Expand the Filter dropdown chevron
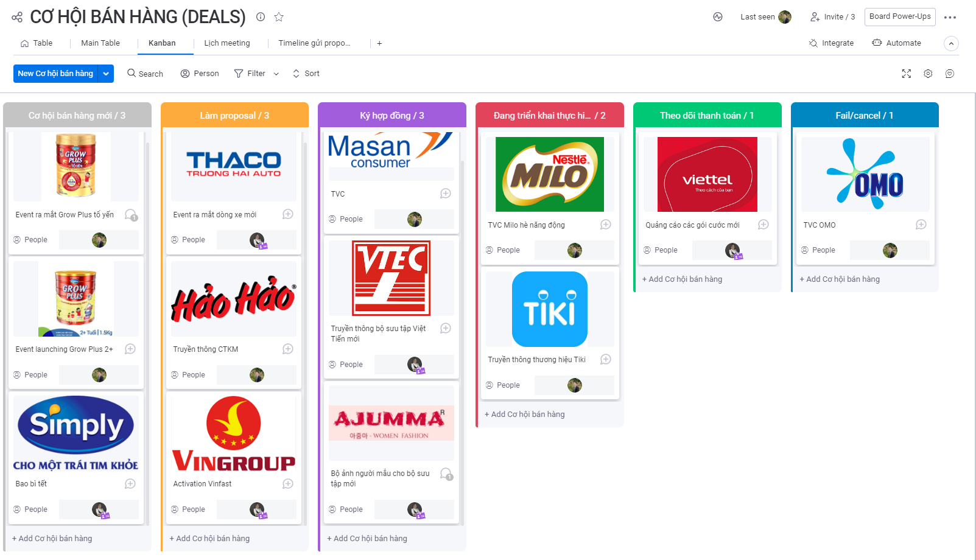The image size is (976, 560). click(x=276, y=74)
